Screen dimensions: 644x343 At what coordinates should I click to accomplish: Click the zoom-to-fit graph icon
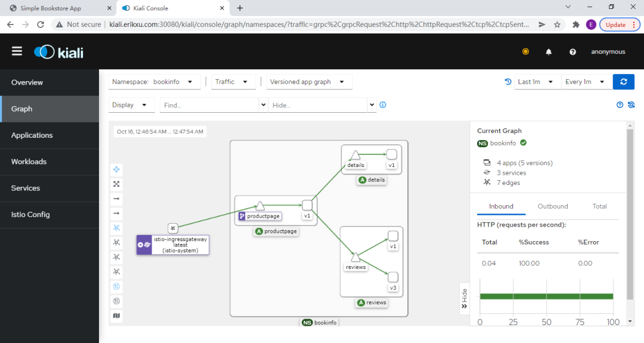click(x=117, y=184)
